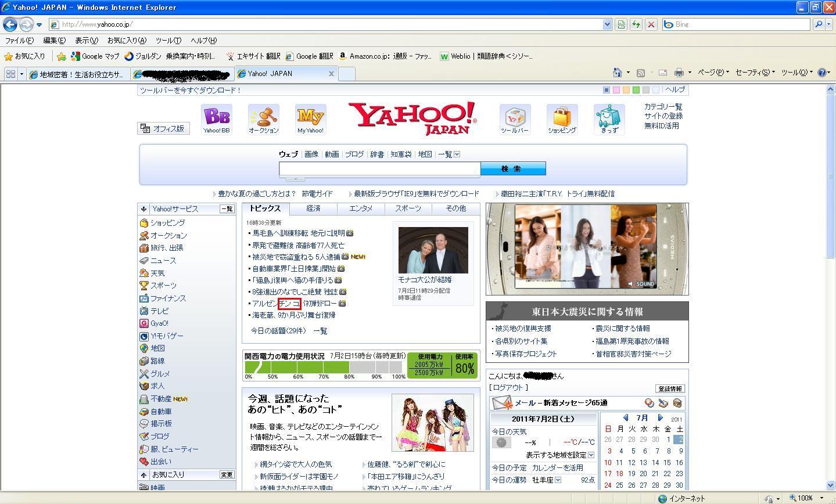Click the 画像 search category link
The width and height of the screenshot is (836, 504).
[x=311, y=154]
